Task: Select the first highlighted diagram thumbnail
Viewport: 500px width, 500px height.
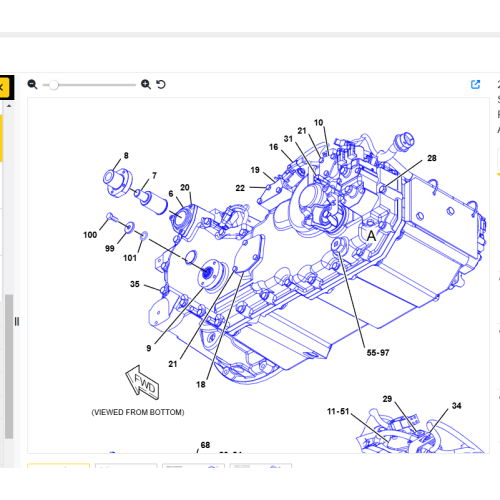Action: (x=58, y=465)
